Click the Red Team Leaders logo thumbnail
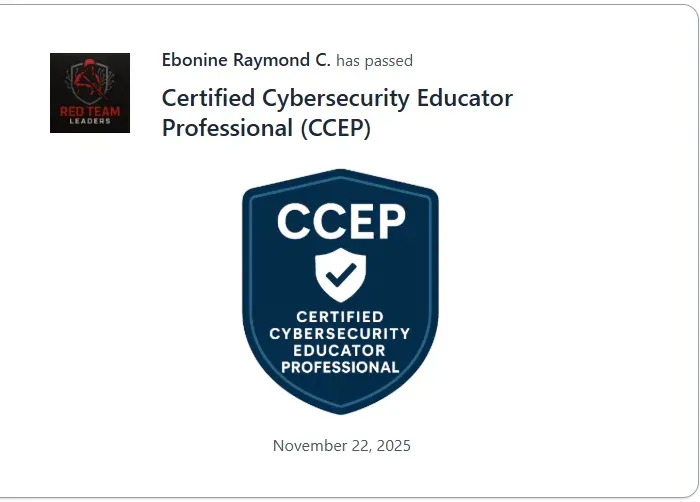700x502 pixels. click(90, 93)
